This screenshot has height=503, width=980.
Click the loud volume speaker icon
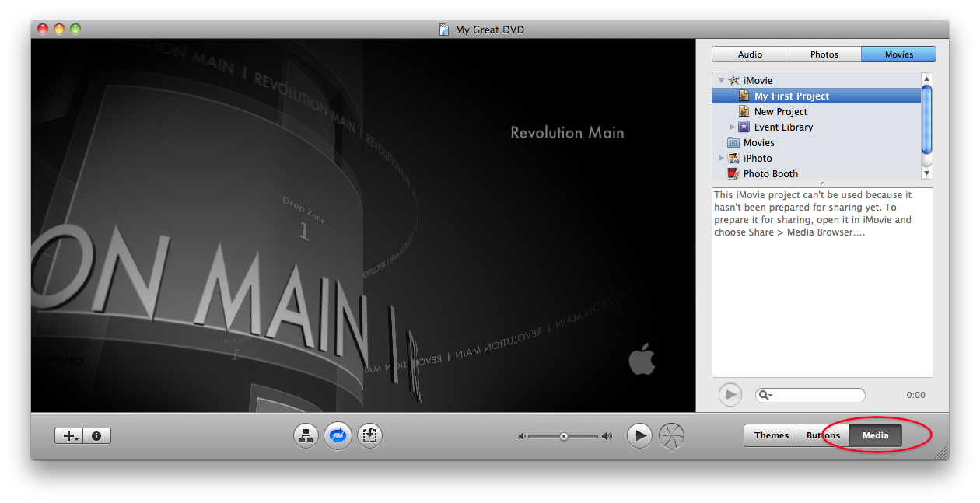tap(607, 437)
